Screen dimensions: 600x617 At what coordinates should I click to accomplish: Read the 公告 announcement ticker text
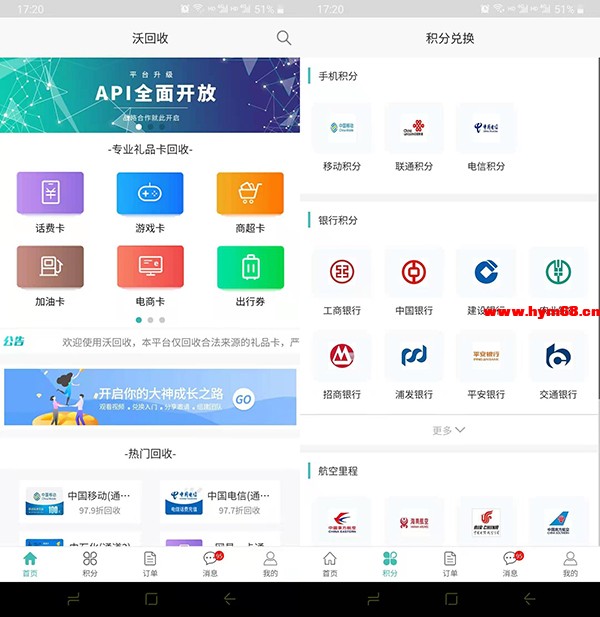click(x=181, y=342)
